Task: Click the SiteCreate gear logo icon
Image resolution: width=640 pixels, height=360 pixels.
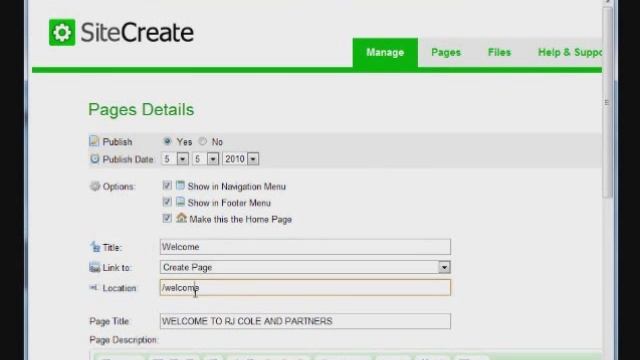Action: pos(62,32)
